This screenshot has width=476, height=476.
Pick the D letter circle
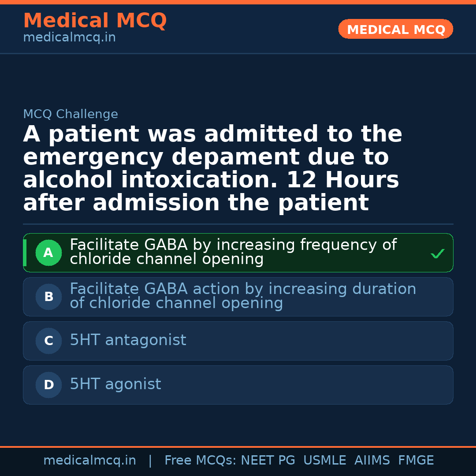pos(48,385)
